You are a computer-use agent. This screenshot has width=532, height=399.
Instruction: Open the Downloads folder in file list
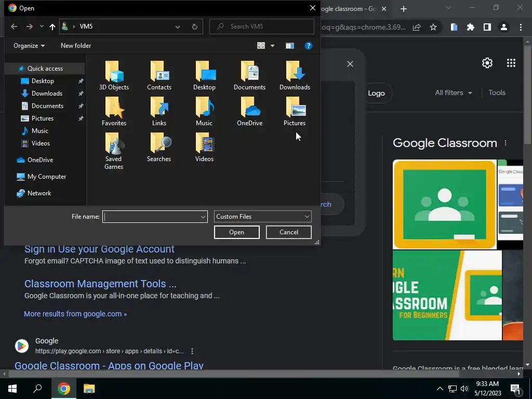click(x=295, y=75)
